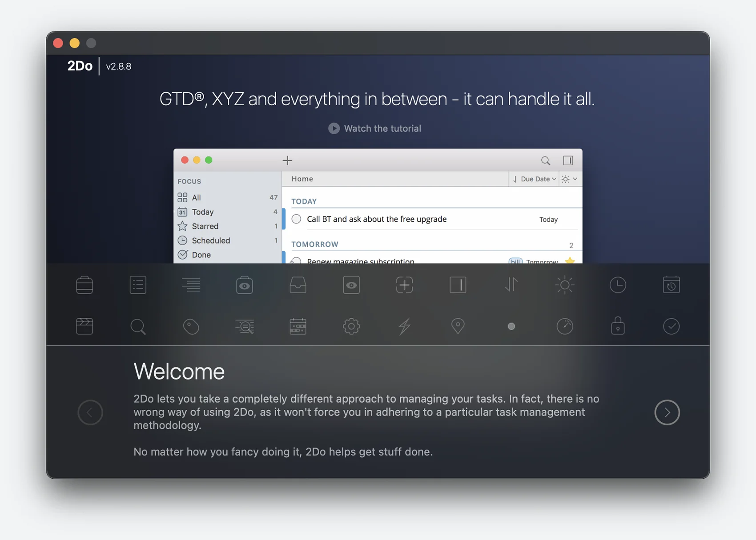Viewport: 756px width, 540px height.
Task: Click the clapperboard icon
Action: (x=84, y=326)
